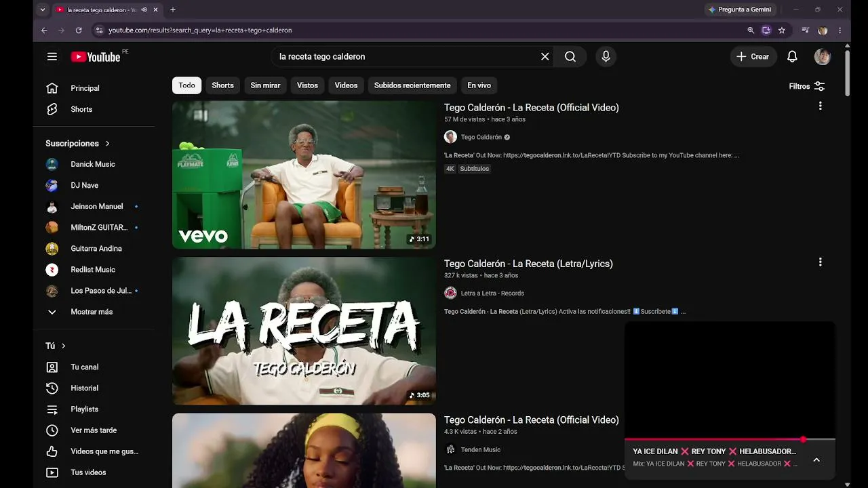The image size is (868, 488).
Task: Open the YouTube guide hamburger menu
Action: click(52, 57)
